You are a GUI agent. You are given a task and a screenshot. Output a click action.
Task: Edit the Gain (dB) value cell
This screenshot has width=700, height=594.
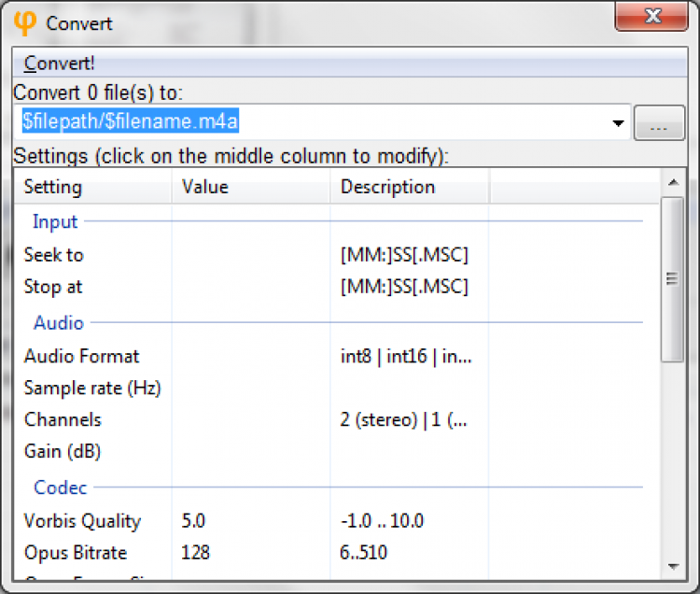[x=250, y=451]
